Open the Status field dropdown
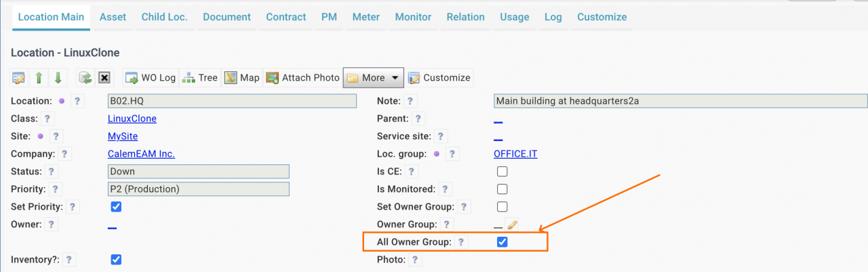The image size is (868, 272). point(199,172)
